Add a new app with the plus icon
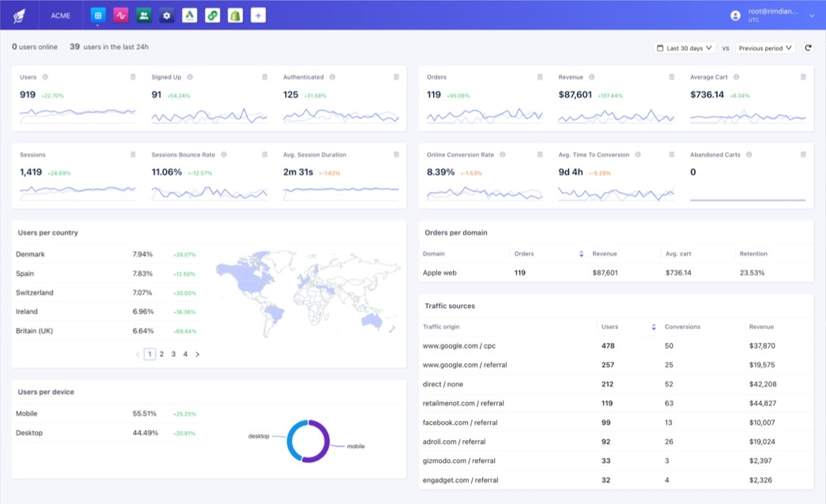Image resolution: width=826 pixels, height=504 pixels. point(258,14)
